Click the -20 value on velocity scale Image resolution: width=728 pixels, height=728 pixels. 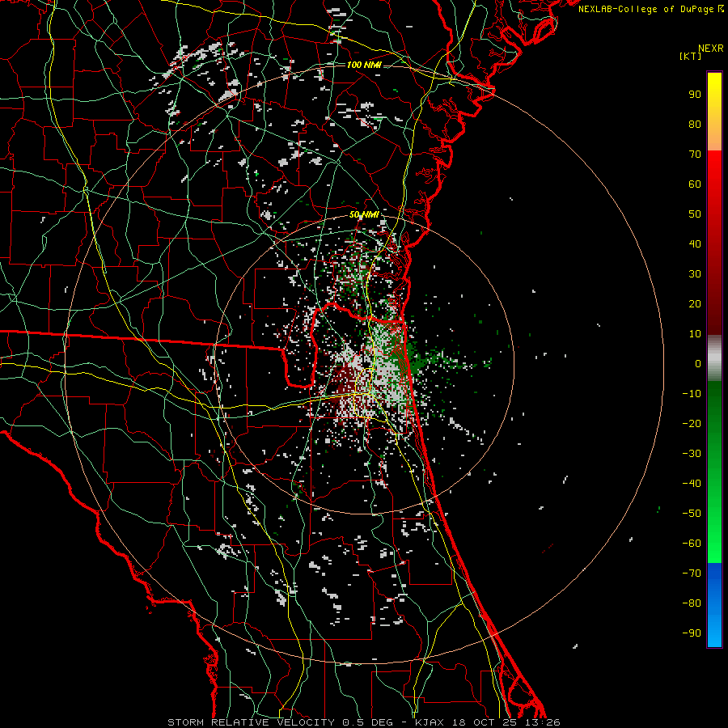tap(692, 423)
